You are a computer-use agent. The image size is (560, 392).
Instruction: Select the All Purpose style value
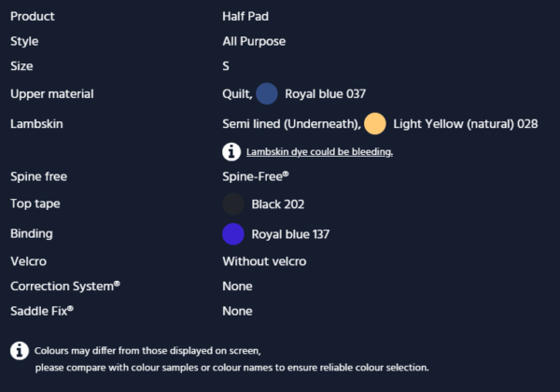click(x=254, y=41)
